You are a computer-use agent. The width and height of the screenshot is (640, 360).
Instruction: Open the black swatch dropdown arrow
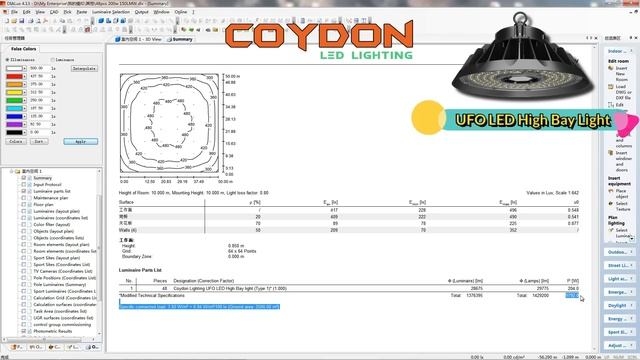tap(24, 132)
